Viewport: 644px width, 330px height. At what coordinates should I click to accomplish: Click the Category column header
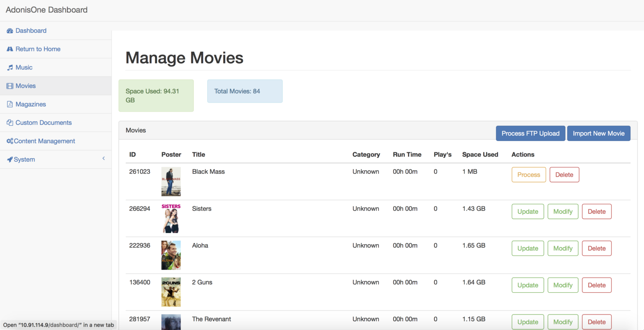[x=366, y=154]
